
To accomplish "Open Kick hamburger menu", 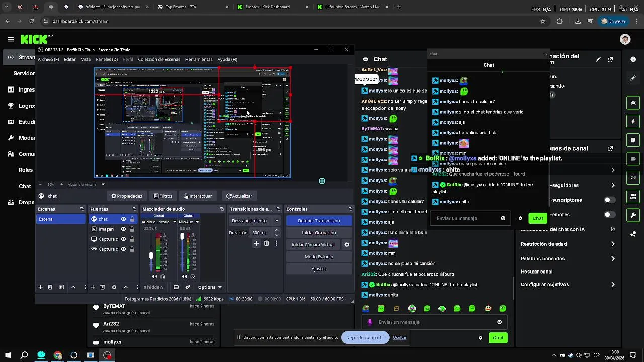I will pos(11,39).
